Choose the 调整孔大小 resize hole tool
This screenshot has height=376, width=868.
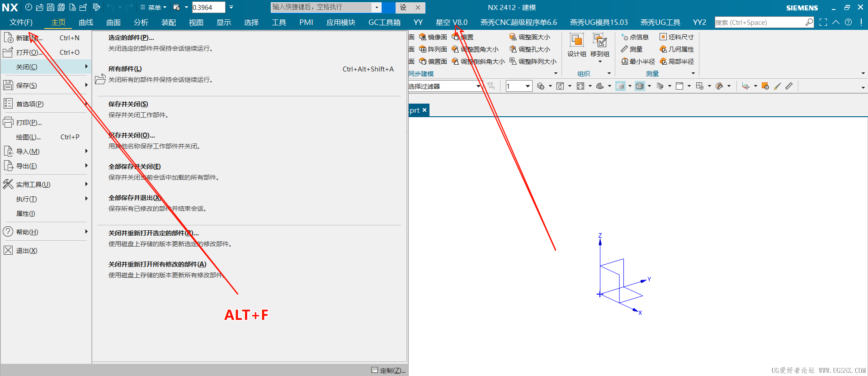click(530, 49)
